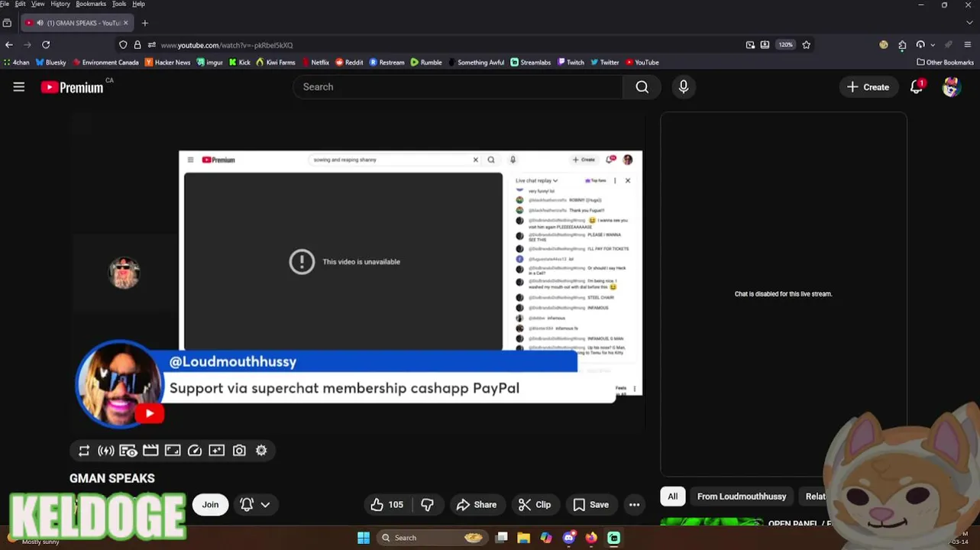Open the Kiwi Farms bookmark
The width and height of the screenshot is (980, 550).
click(276, 63)
